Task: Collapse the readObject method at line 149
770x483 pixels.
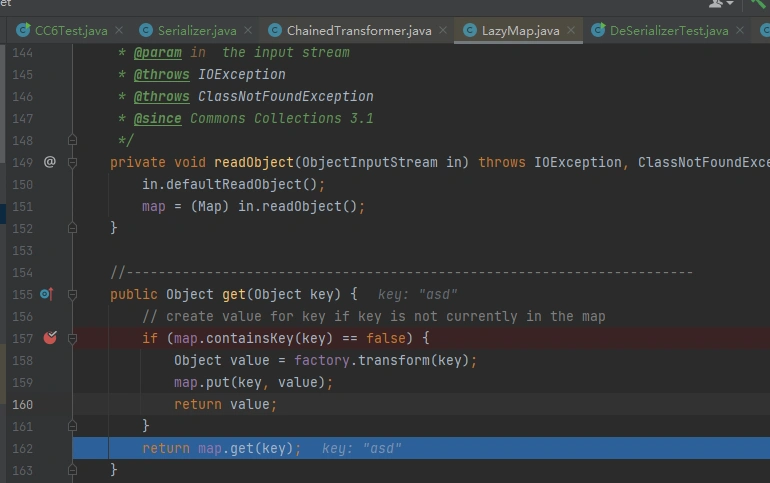Action: (72, 162)
